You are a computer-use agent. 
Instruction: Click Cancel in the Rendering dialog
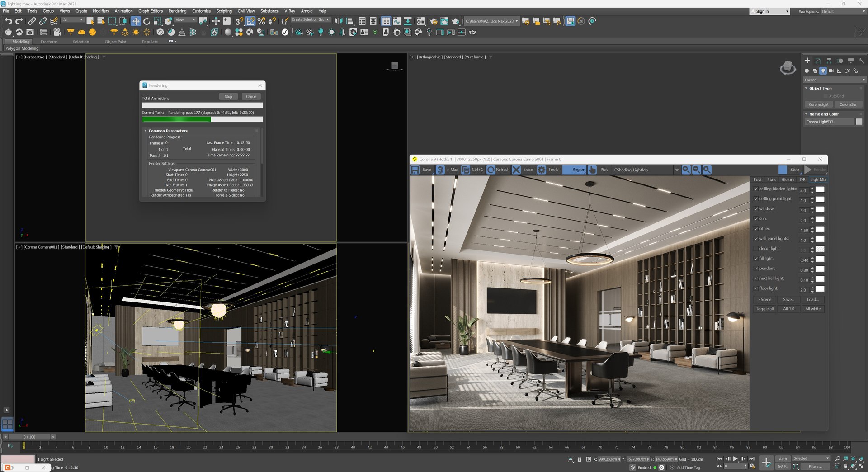click(251, 97)
